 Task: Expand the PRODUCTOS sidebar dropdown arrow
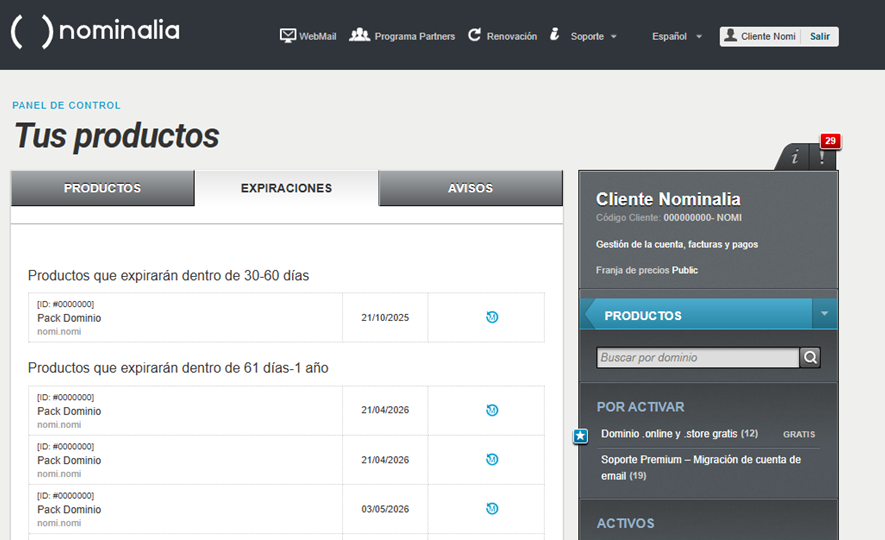(825, 314)
